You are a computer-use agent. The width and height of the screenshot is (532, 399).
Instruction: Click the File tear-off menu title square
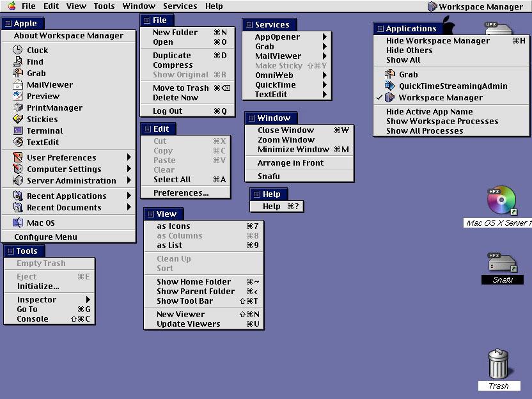click(147, 20)
